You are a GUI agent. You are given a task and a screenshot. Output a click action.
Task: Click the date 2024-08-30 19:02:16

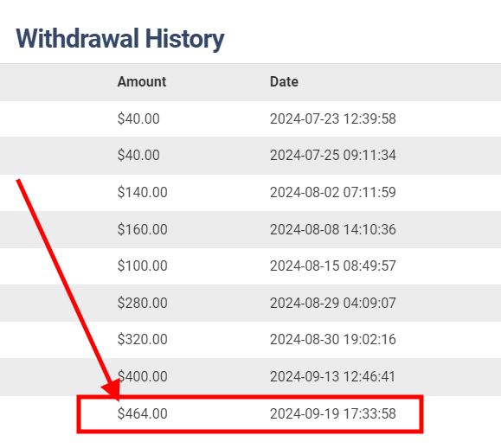[x=333, y=339]
